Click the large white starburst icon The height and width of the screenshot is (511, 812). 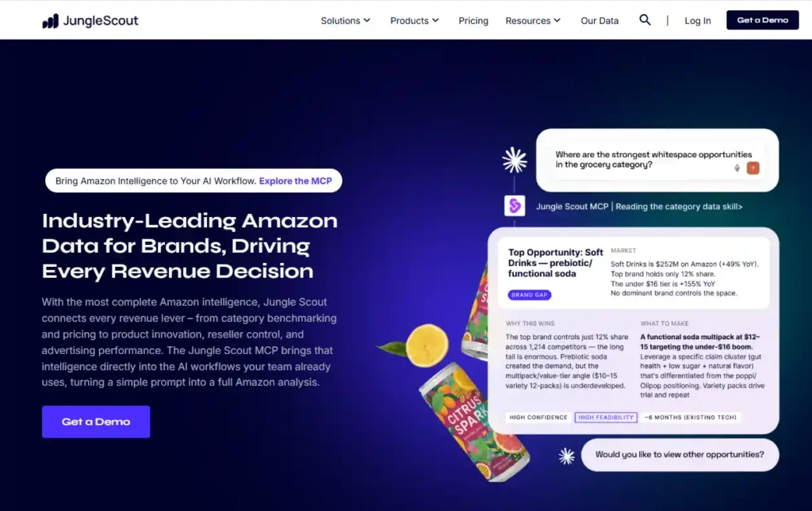click(x=515, y=160)
